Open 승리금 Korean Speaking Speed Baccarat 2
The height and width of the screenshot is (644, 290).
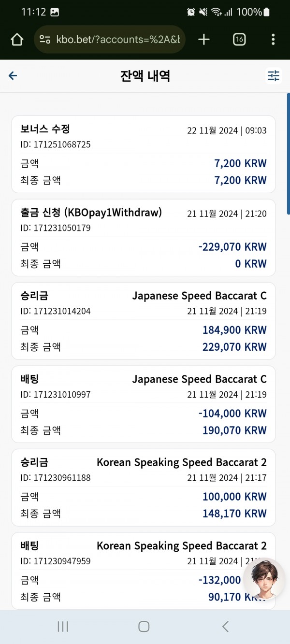tap(144, 488)
